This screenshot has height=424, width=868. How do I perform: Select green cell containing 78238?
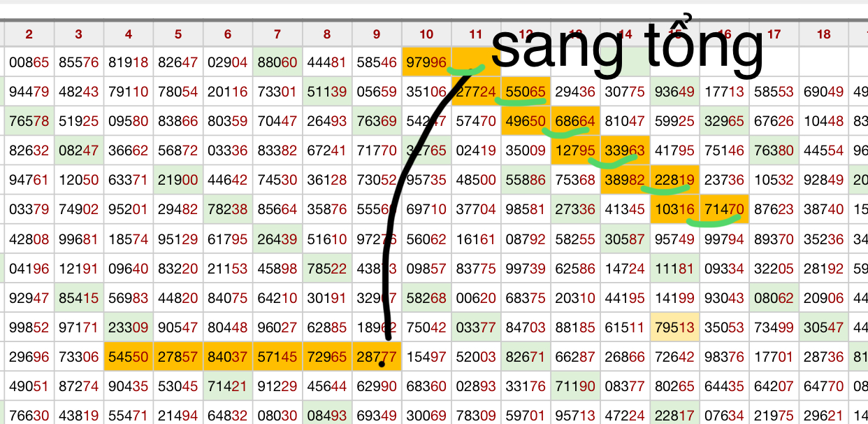pos(228,209)
